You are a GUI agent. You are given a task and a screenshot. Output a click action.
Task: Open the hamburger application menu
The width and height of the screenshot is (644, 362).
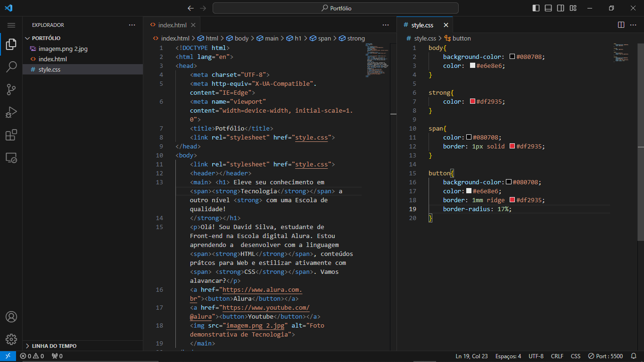(11, 25)
